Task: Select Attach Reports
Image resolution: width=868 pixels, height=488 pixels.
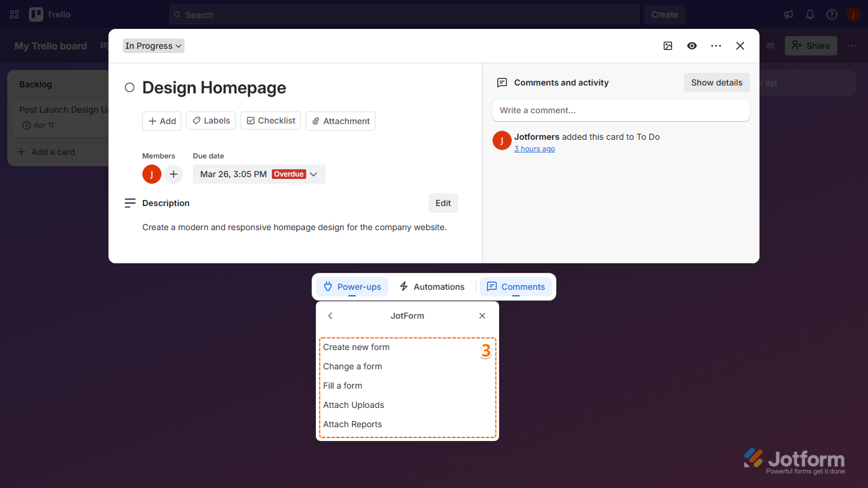Action: (353, 424)
